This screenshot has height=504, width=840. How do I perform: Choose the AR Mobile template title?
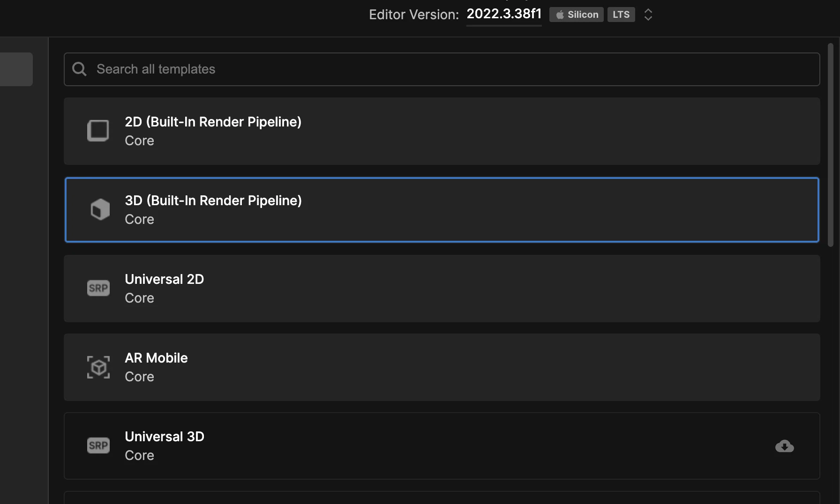[x=156, y=358]
